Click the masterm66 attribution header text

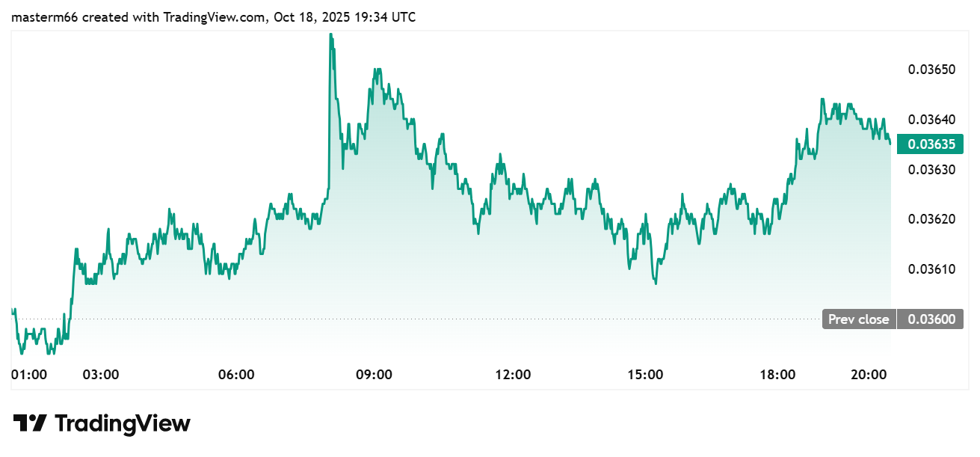(213, 16)
